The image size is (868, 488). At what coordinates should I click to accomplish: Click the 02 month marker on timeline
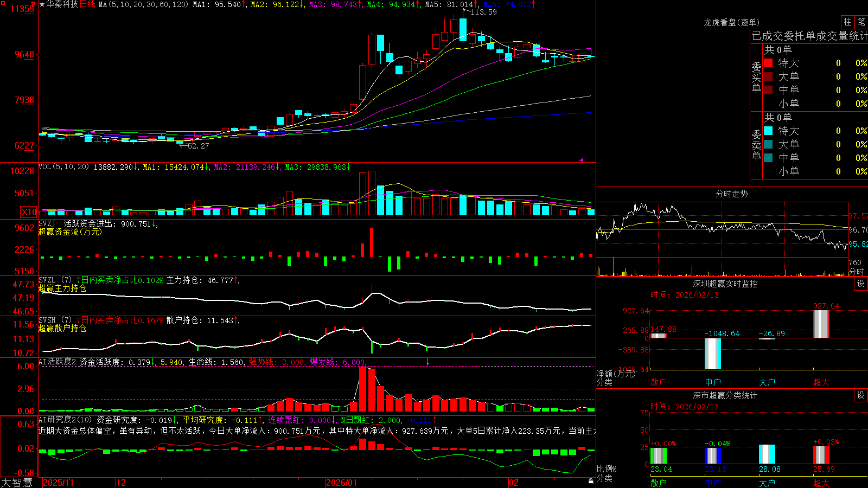click(x=514, y=483)
